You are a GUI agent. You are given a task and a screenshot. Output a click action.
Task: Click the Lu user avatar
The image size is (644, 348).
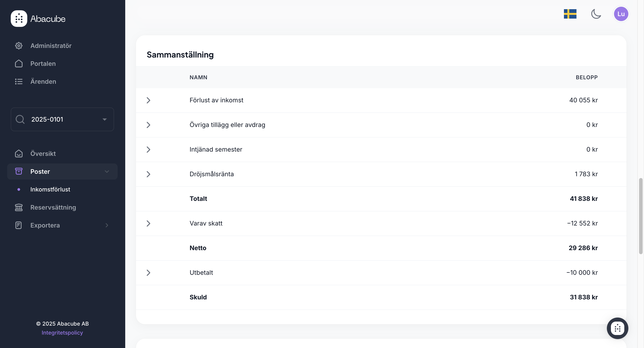621,14
